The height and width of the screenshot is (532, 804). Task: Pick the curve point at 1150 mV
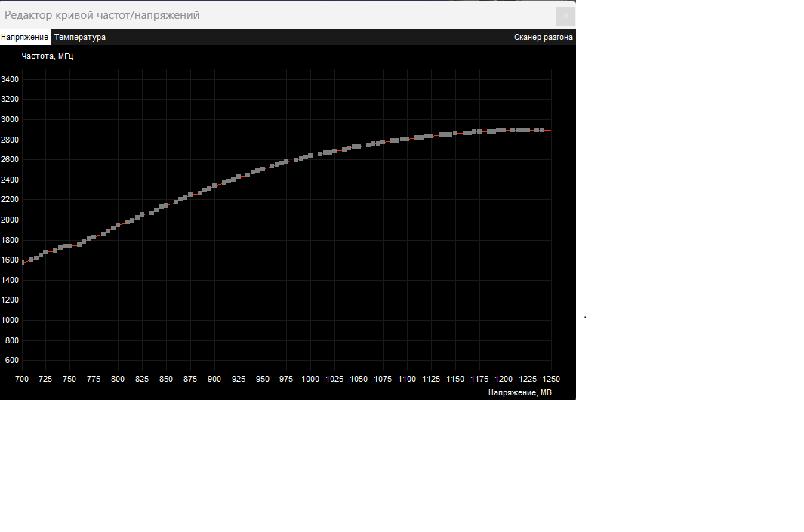[x=455, y=134]
